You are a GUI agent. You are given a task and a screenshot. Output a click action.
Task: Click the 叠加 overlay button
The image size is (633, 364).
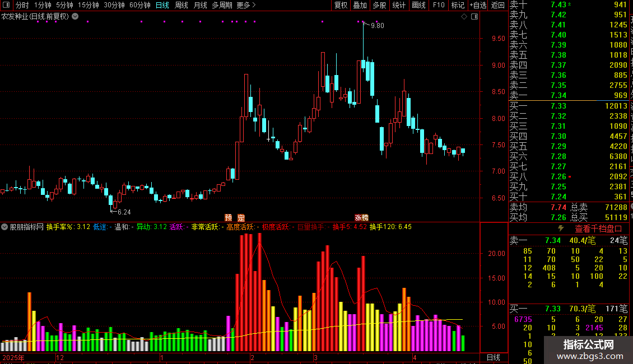[x=360, y=5]
